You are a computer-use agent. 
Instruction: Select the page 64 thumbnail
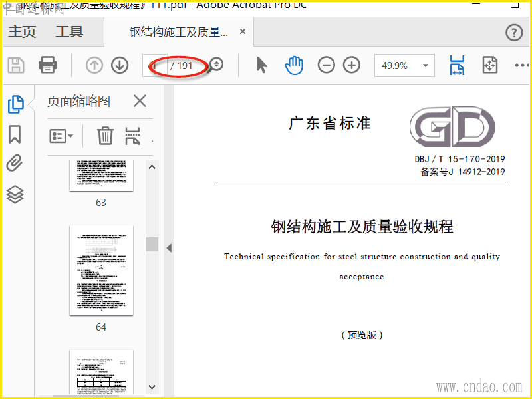[102, 271]
